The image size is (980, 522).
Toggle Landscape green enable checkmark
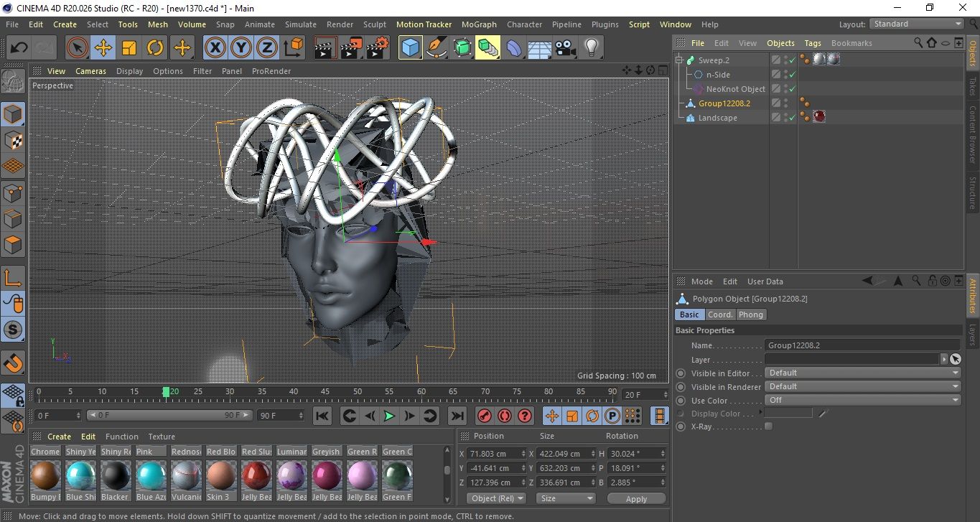[x=792, y=118]
